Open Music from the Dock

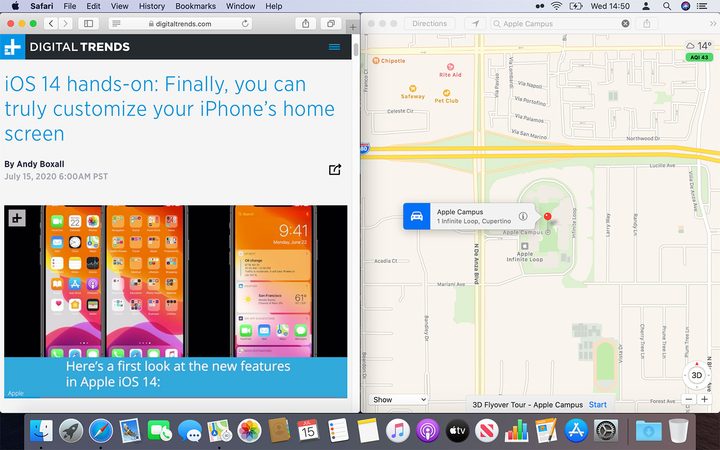tap(398, 431)
